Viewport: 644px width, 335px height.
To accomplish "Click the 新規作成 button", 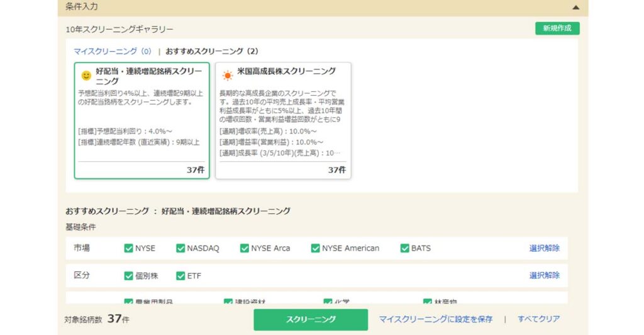I will pyautogui.click(x=557, y=28).
